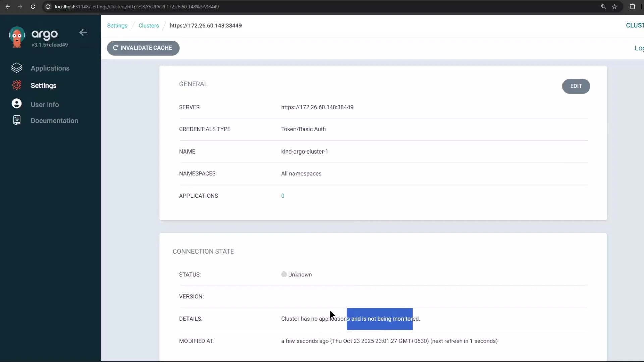Click the refresh icon on Invalidate Cache
The height and width of the screenshot is (362, 644).
pos(115,48)
